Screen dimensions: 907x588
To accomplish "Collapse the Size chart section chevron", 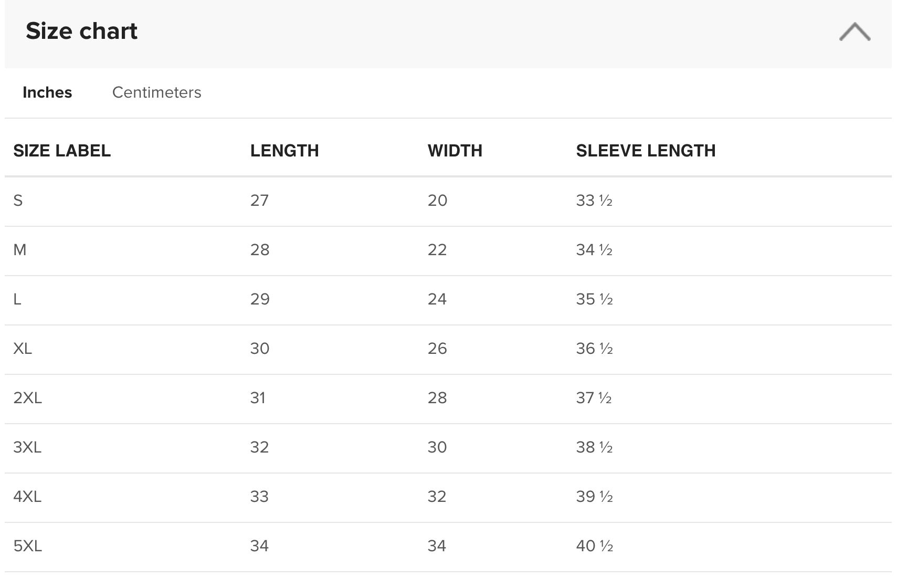I will tap(855, 31).
